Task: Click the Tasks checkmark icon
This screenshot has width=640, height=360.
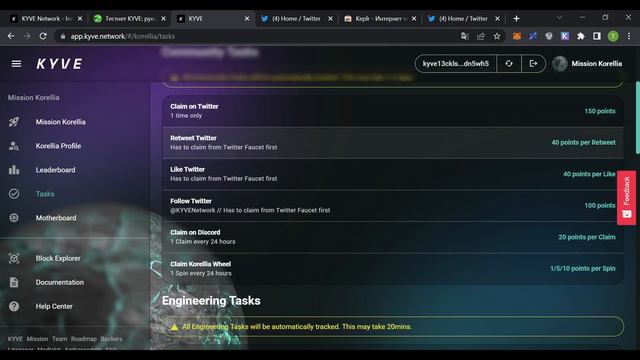Action: point(14,194)
